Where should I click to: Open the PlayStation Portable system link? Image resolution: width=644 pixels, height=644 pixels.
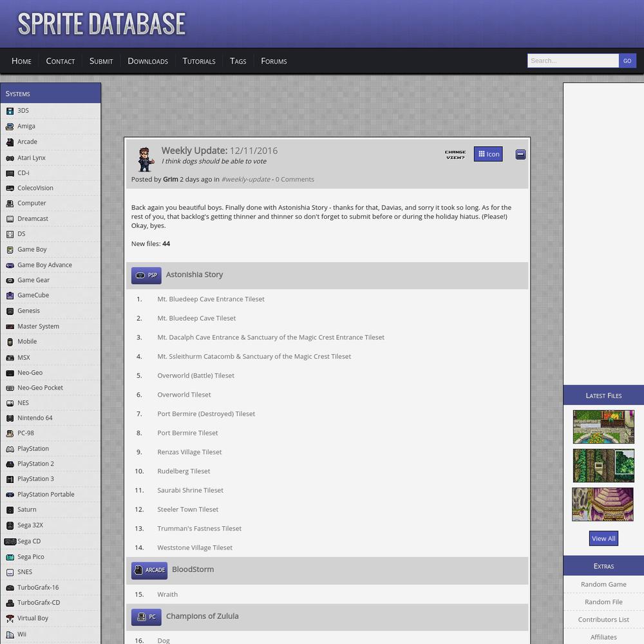point(46,494)
